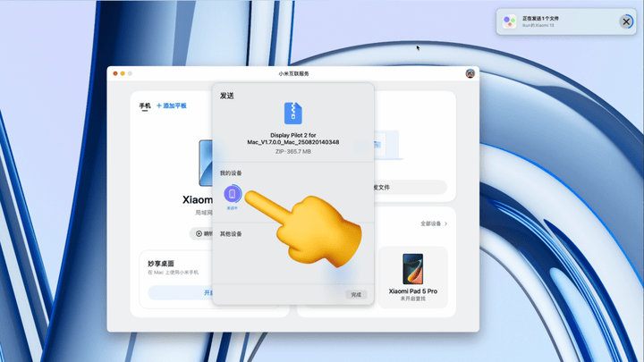Click the 完成 button in the send dialog

click(x=356, y=294)
